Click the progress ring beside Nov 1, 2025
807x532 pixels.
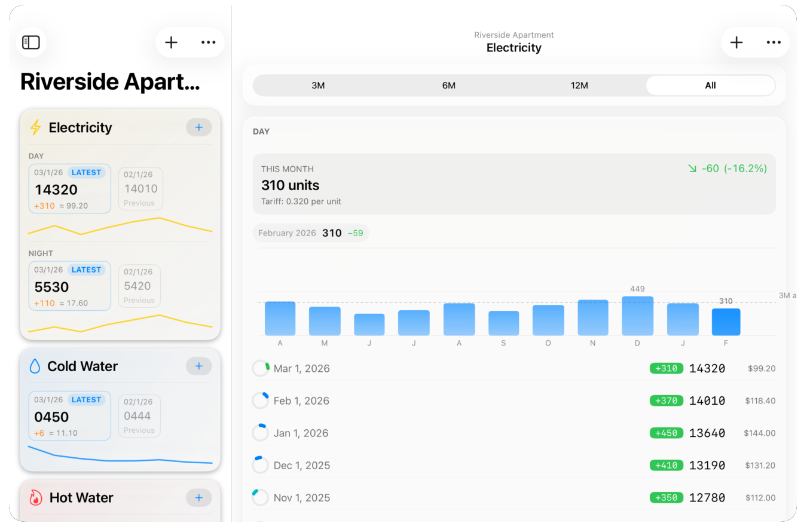coord(261,497)
